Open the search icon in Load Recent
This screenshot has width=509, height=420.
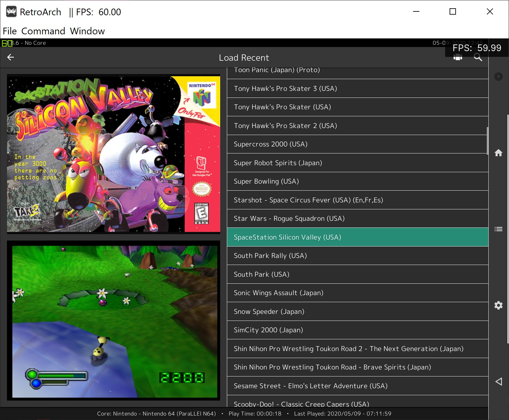click(x=478, y=58)
